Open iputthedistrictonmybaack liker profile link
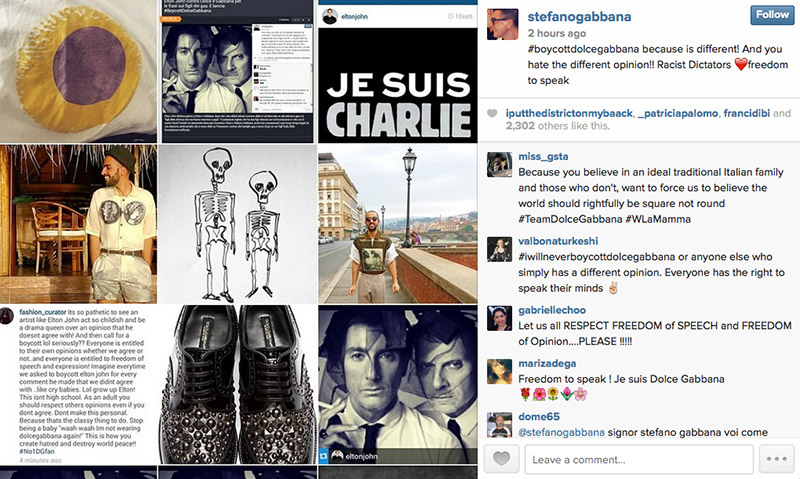This screenshot has width=800, height=479. point(569,113)
